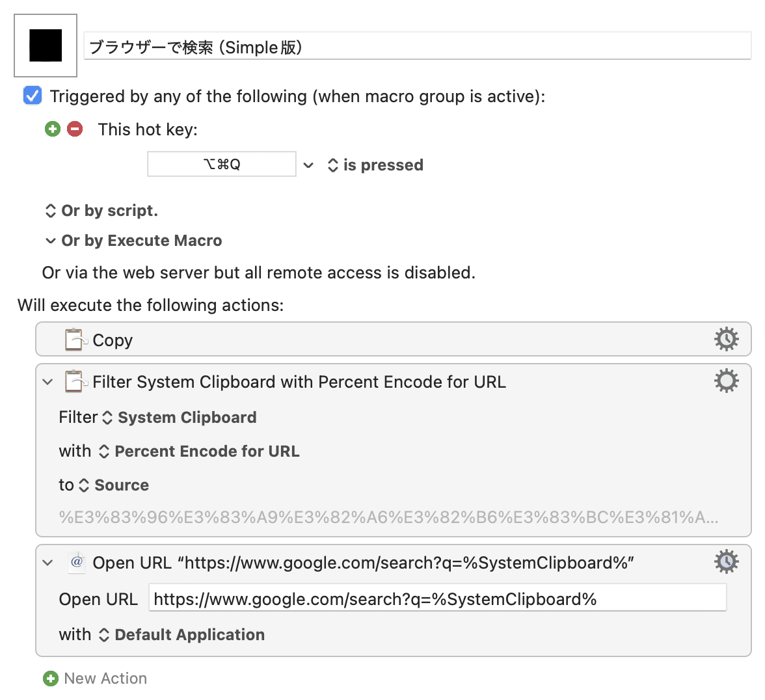The image size is (765, 700).
Task: Click the macro name field ブラウザーで検索
Action: [416, 46]
